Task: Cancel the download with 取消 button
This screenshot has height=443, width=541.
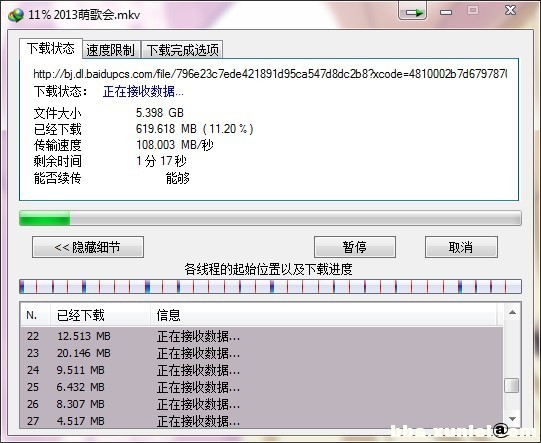Action: click(x=461, y=247)
